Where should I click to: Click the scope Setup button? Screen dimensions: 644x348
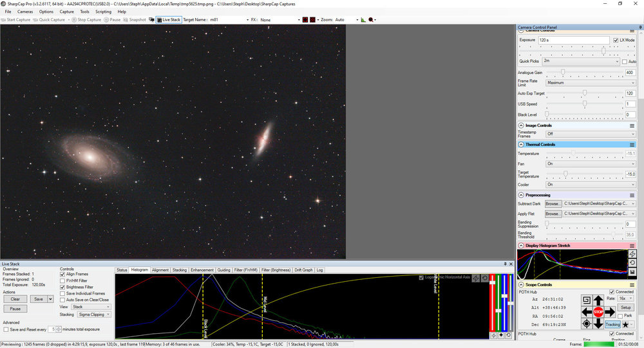point(626,307)
